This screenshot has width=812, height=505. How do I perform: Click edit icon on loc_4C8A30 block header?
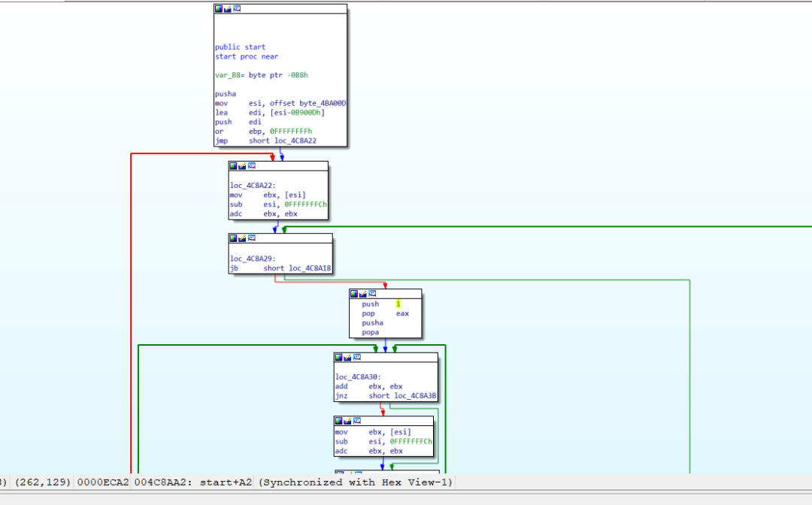(347, 358)
